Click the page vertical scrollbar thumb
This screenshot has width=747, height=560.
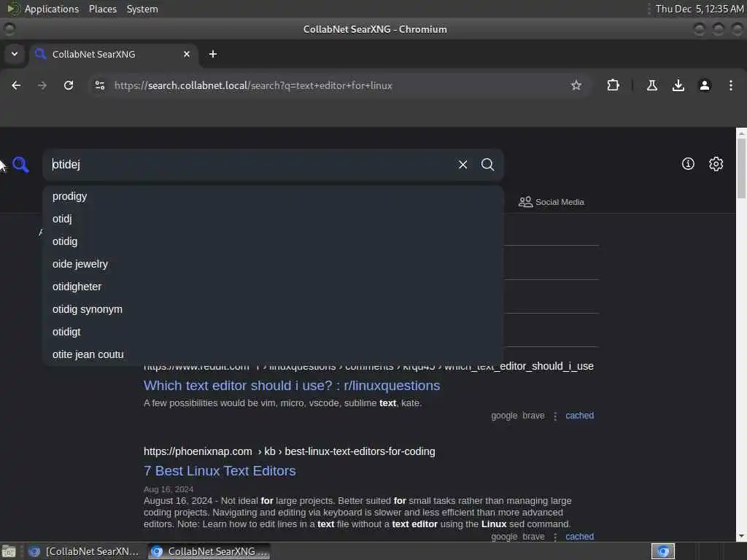coord(741,168)
